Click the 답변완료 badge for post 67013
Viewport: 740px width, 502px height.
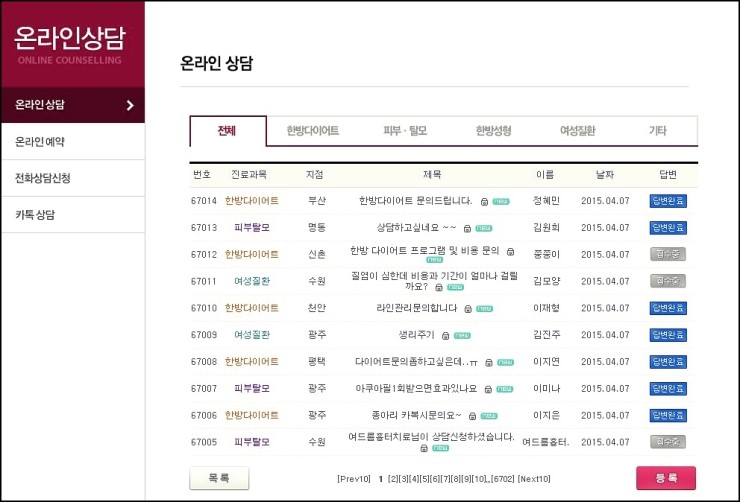668,228
